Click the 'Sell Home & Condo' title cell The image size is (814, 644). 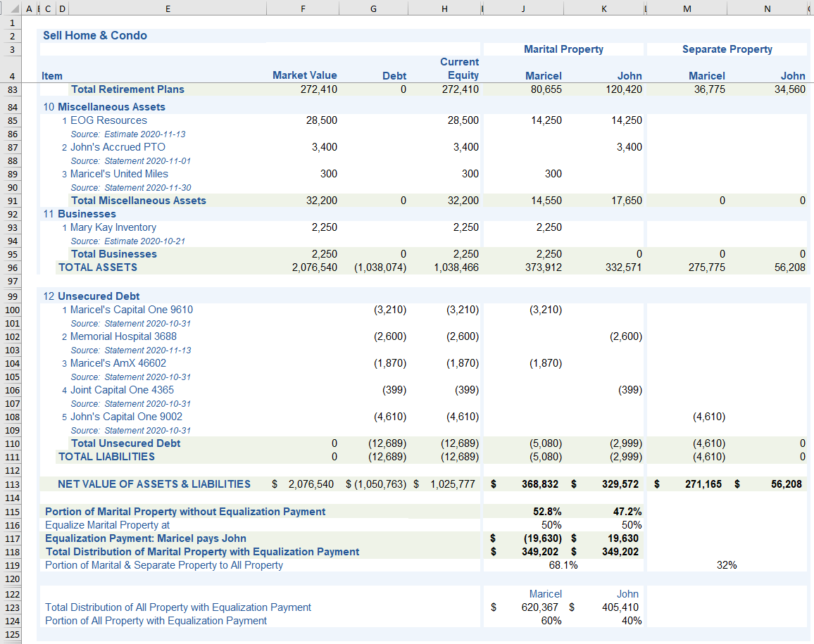95,36
